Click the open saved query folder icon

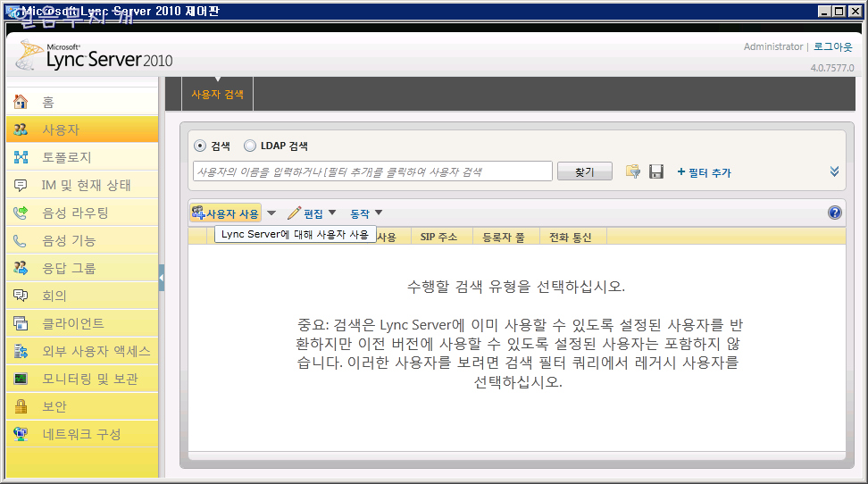click(x=633, y=171)
